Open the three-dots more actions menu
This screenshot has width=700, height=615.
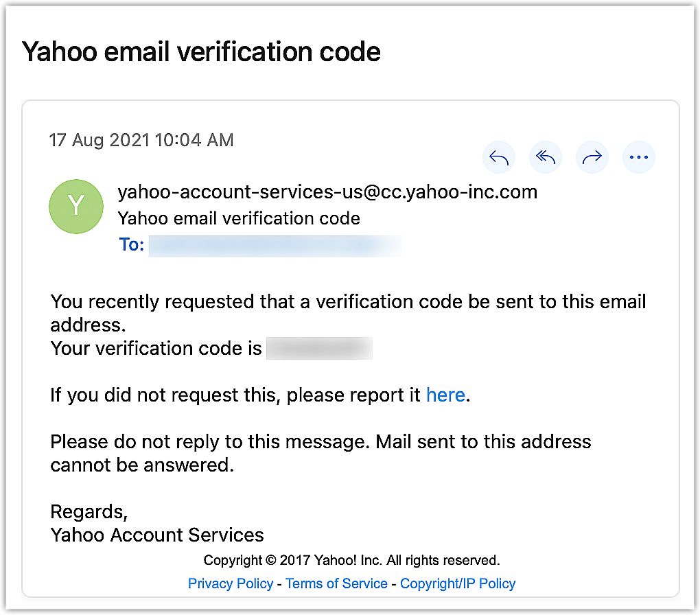point(638,159)
